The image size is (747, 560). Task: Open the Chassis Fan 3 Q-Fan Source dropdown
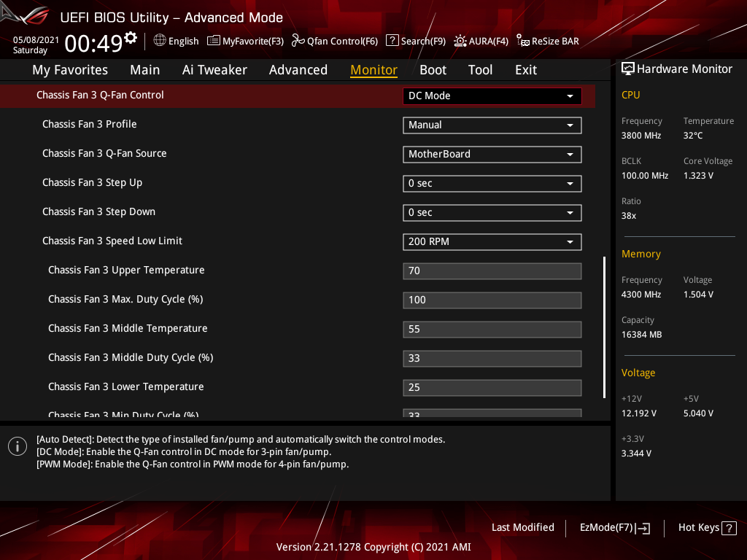click(x=492, y=155)
